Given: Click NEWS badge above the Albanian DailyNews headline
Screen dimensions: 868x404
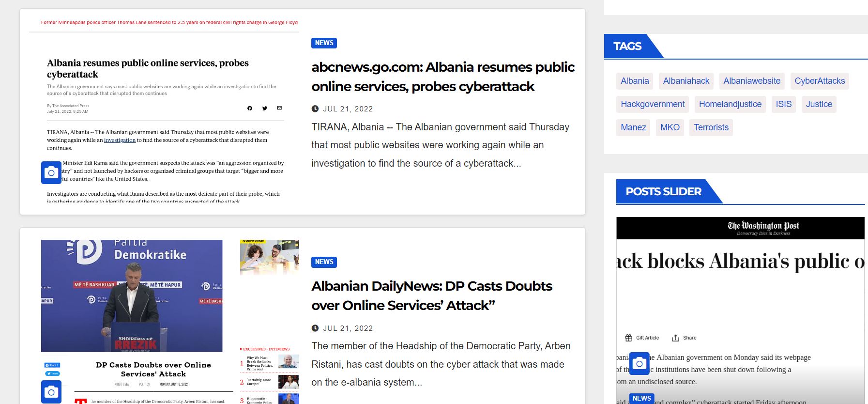Looking at the screenshot, I should click(x=324, y=262).
